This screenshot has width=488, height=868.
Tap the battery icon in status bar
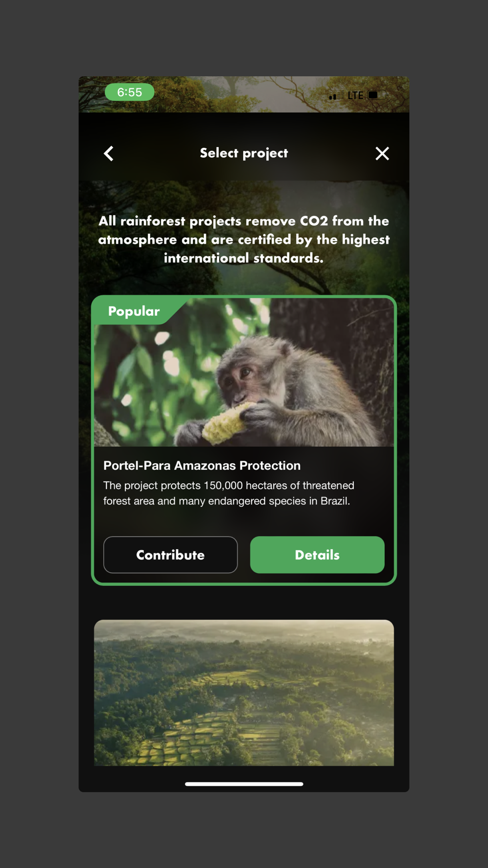[x=373, y=95]
